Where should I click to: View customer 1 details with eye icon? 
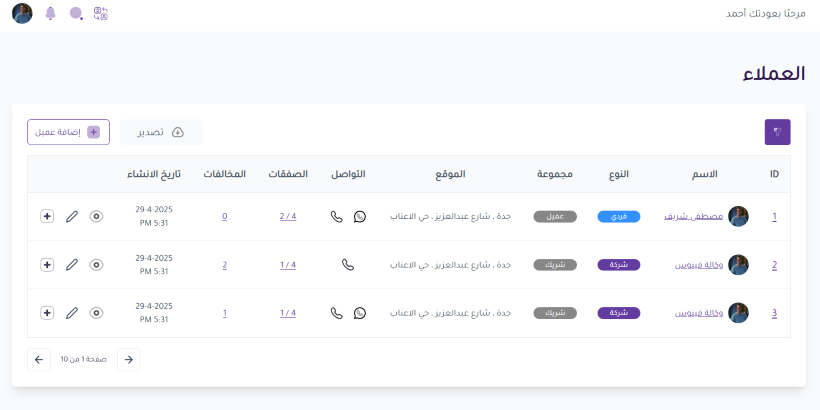[96, 216]
